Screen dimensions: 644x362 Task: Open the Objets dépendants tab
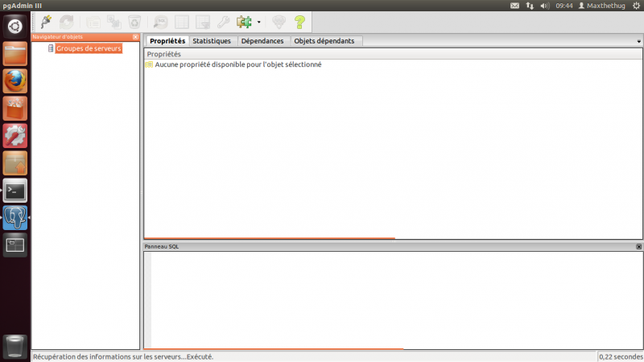[x=324, y=41]
